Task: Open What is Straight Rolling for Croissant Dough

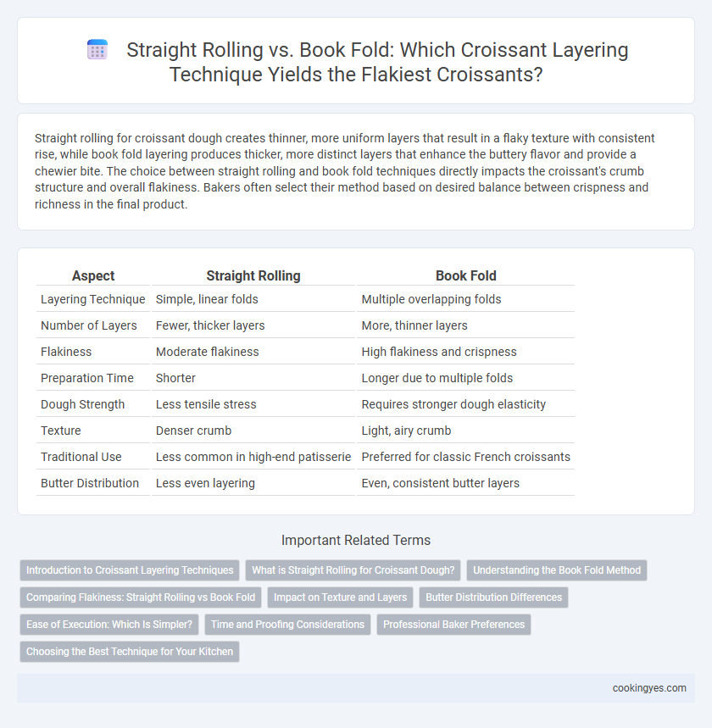Action: (x=353, y=570)
